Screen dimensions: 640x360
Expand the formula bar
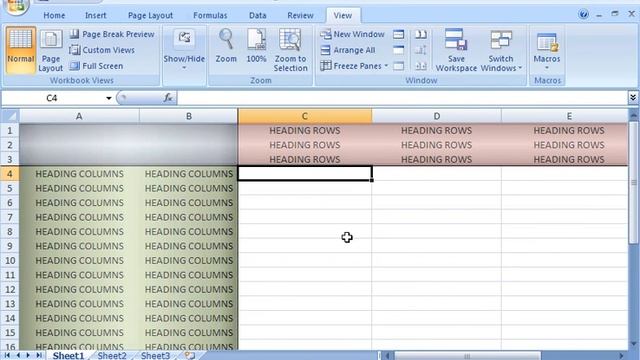tap(633, 98)
